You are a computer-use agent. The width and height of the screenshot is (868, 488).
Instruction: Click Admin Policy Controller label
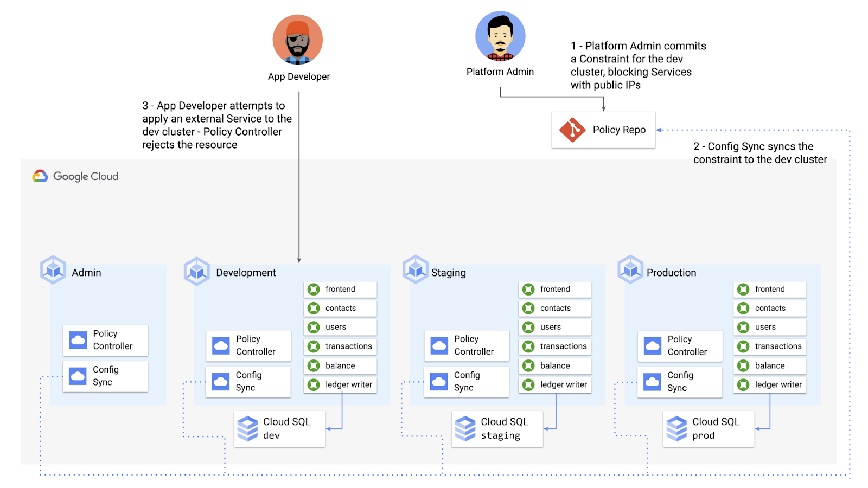point(112,340)
